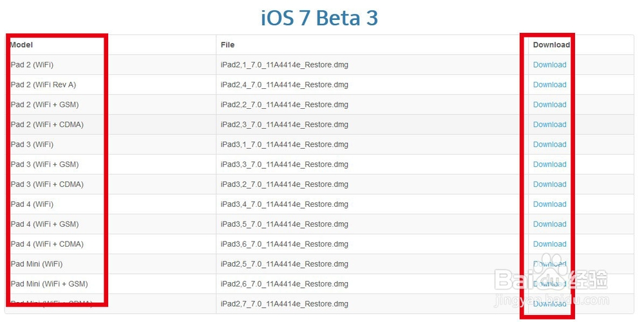Click Download link for iPad 2 (WiFi)

point(549,65)
